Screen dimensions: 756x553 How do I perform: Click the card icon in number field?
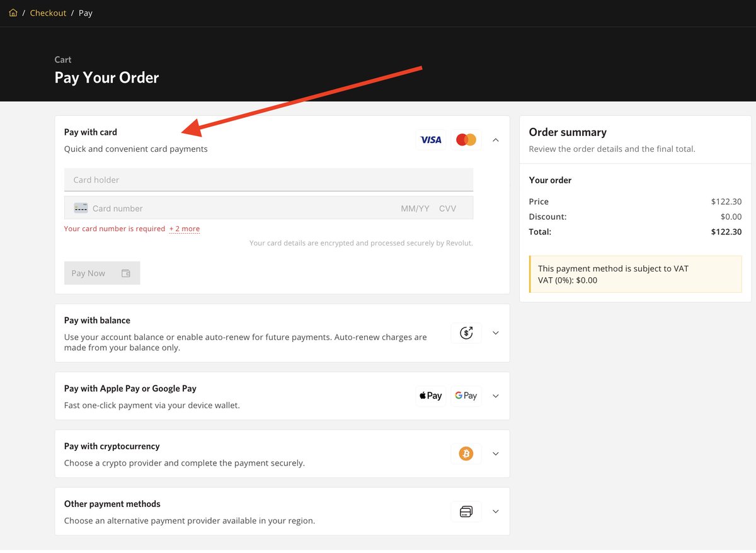(81, 208)
